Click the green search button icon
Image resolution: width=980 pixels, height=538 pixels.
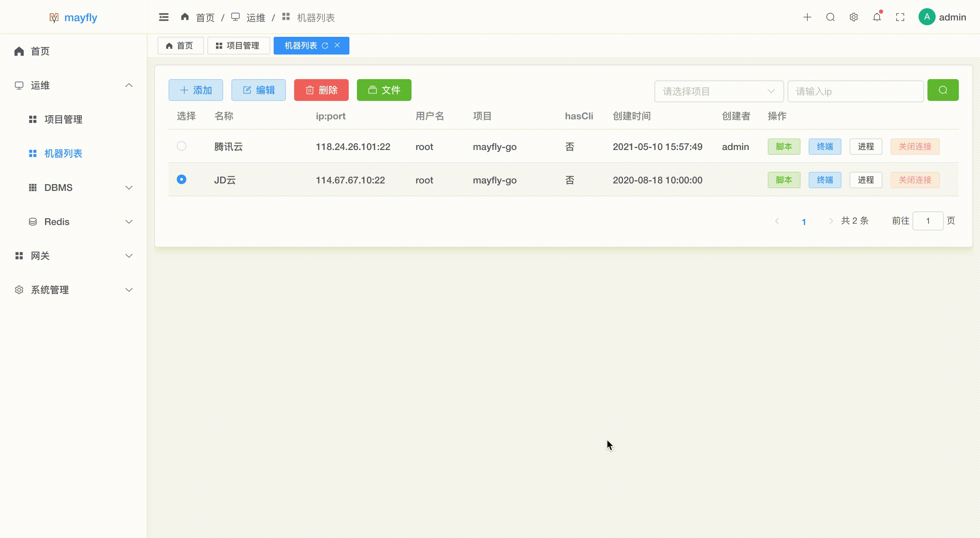(x=943, y=90)
